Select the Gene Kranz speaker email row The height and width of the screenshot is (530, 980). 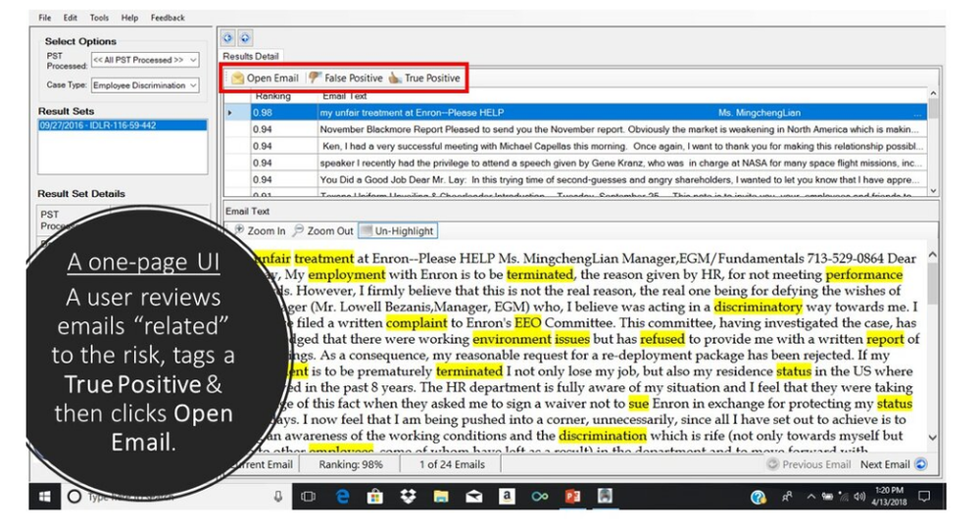pyautogui.click(x=575, y=164)
